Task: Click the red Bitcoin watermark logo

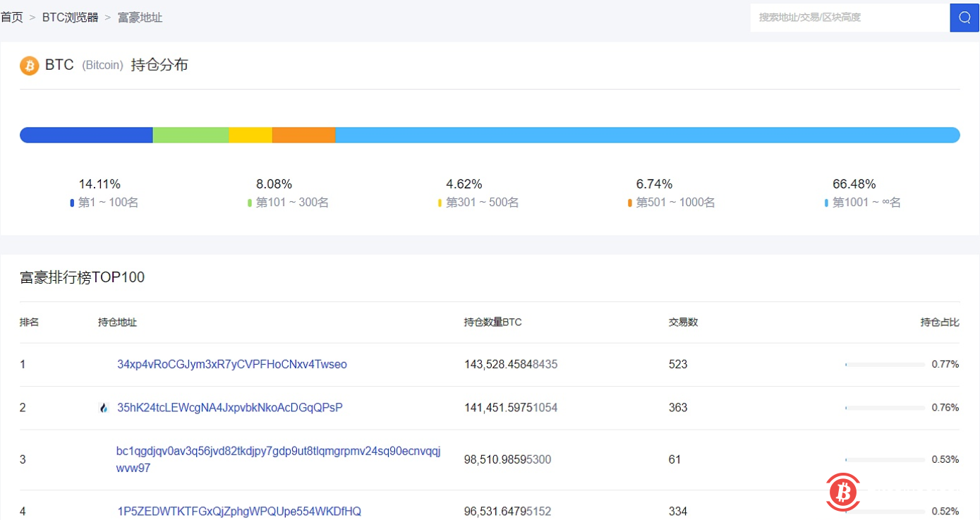Action: tap(842, 491)
